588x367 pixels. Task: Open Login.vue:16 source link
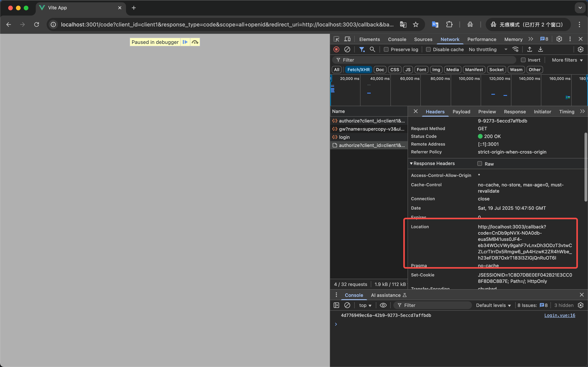click(560, 315)
